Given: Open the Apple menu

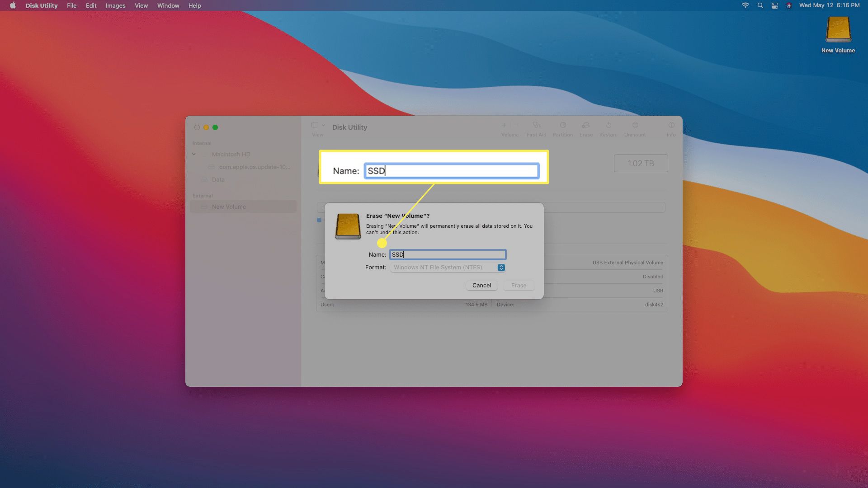Looking at the screenshot, I should pos(13,5).
